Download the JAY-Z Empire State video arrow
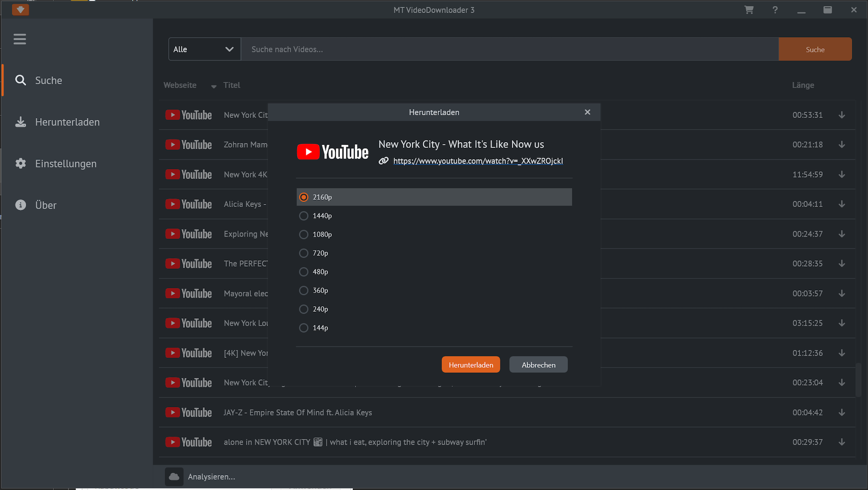868x490 pixels. [842, 412]
